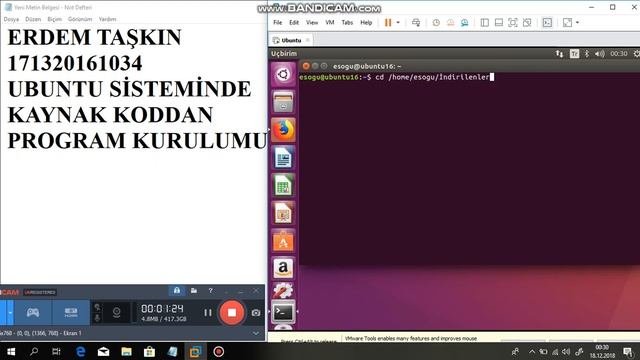
Task: Open the VMware Tabs menu
Action: point(347,22)
